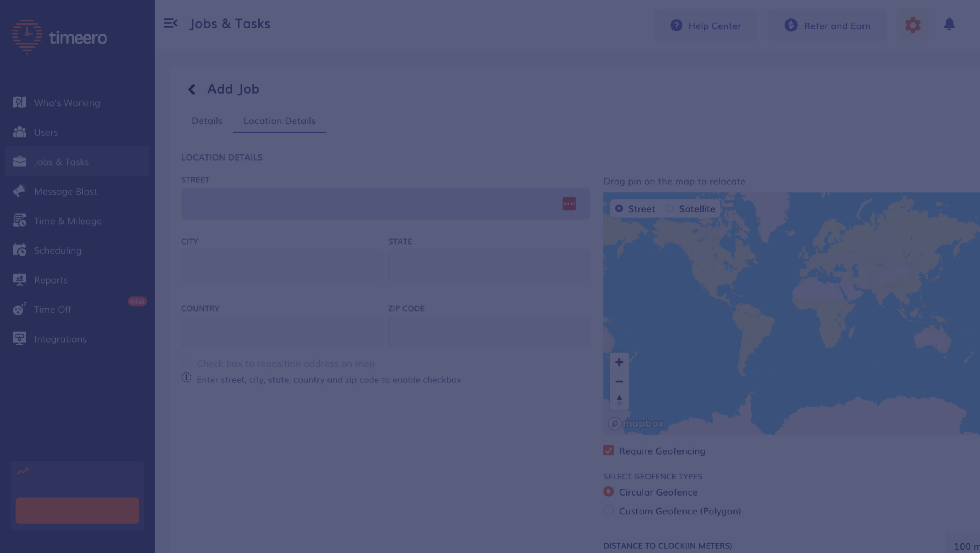Go back using the Add Job chevron
The width and height of the screenshot is (980, 553).
[191, 89]
